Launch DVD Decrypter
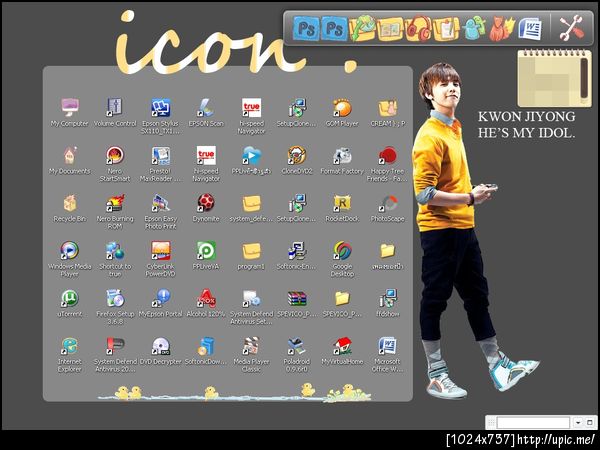 point(160,350)
